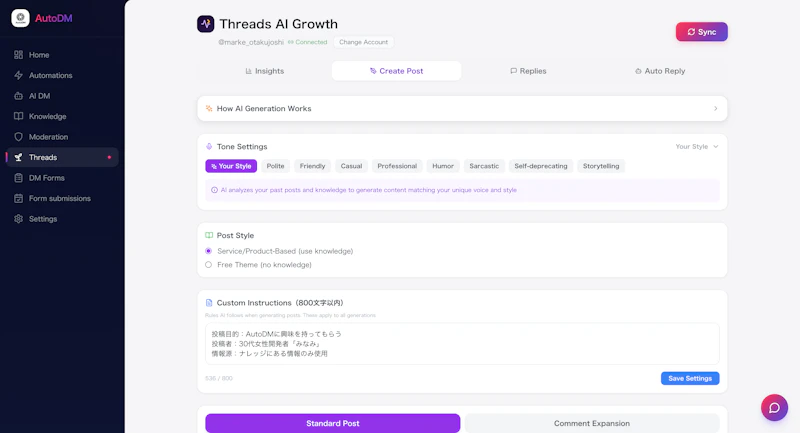
Task: Choose the Friendly tone chip
Action: pyautogui.click(x=312, y=166)
